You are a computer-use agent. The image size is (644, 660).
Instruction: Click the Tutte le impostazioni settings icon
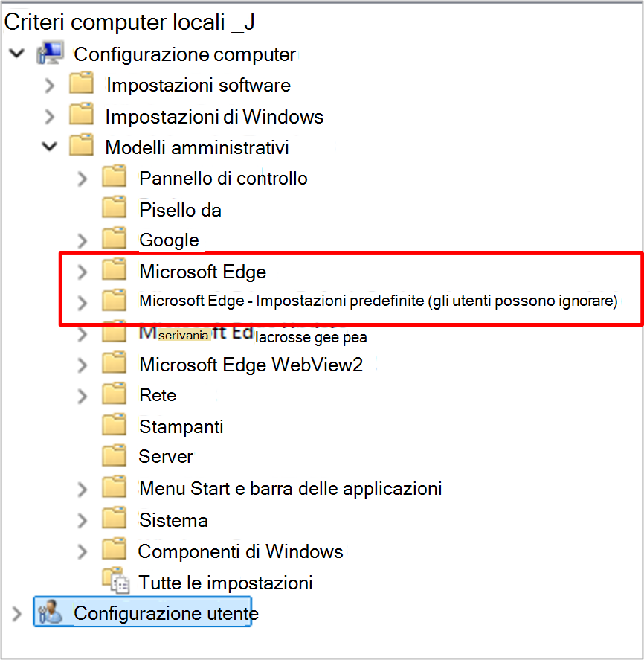click(116, 580)
